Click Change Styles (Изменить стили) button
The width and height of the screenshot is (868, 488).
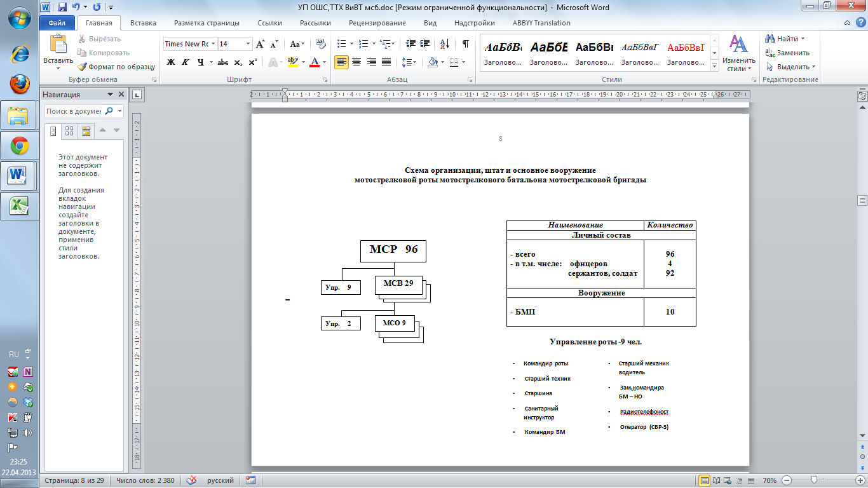[738, 54]
